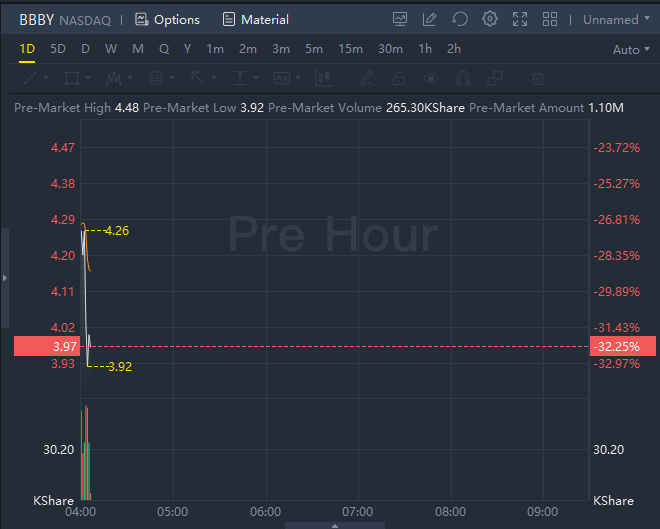The width and height of the screenshot is (660, 529).
Task: Delete drawings with trash icon
Action: (x=538, y=78)
